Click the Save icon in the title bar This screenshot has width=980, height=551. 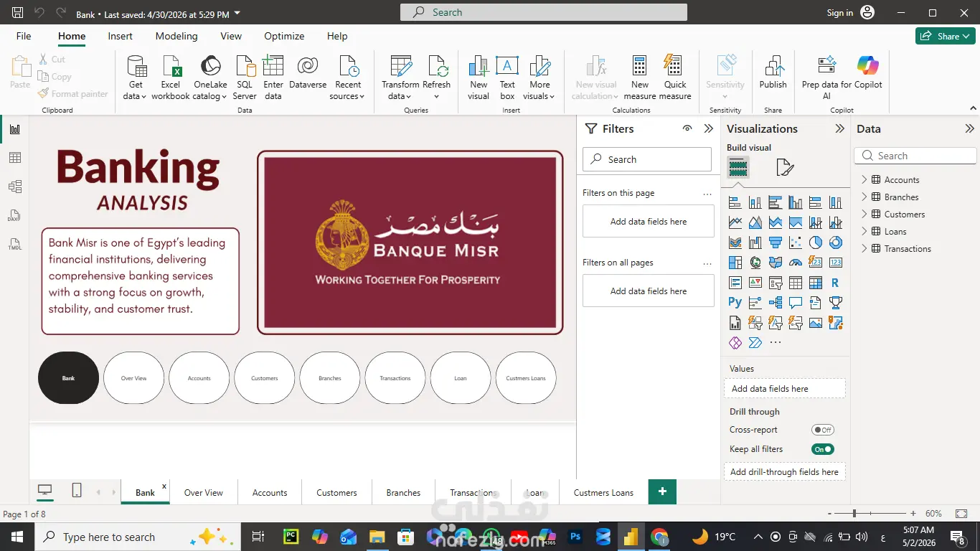coord(18,13)
